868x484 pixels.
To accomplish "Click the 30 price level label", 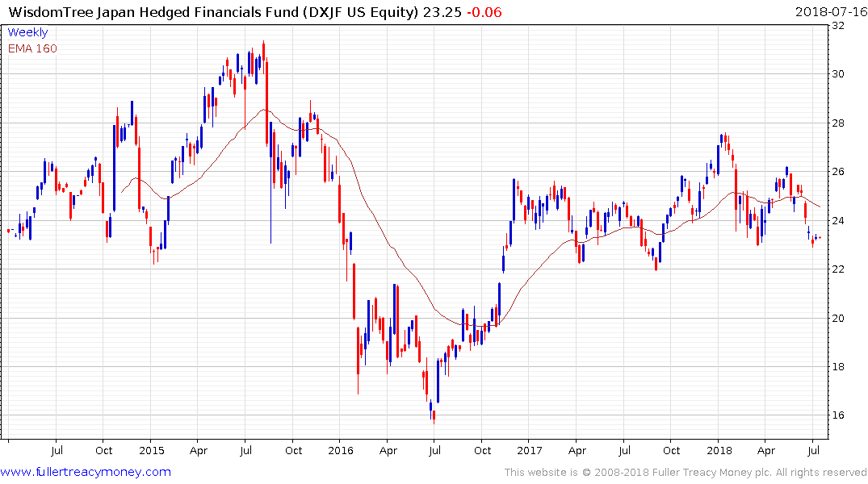I will coord(838,74).
